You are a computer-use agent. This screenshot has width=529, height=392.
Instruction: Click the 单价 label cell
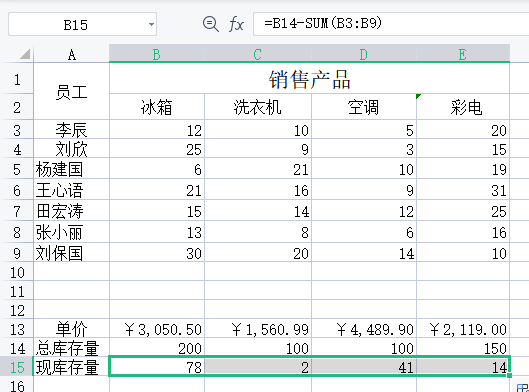point(72,329)
